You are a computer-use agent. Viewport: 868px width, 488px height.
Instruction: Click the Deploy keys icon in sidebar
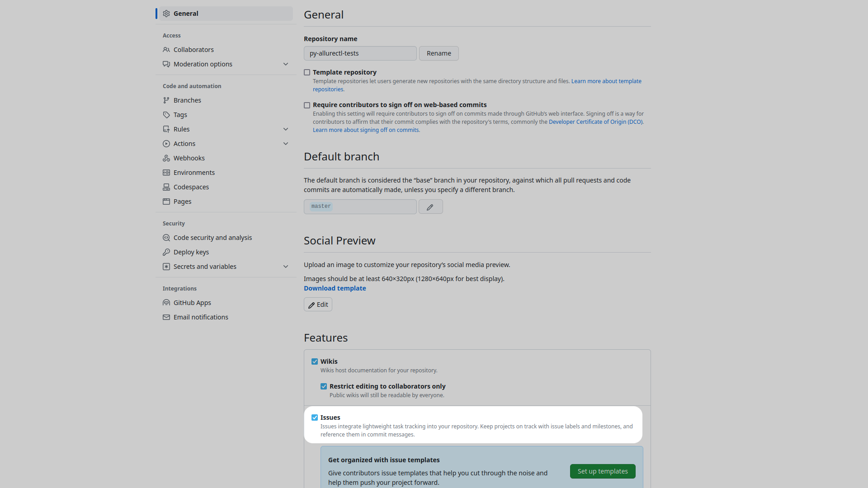tap(166, 252)
